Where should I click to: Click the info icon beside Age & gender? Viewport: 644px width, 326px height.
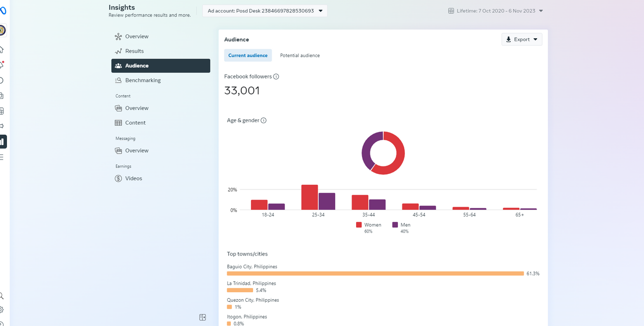click(x=264, y=120)
